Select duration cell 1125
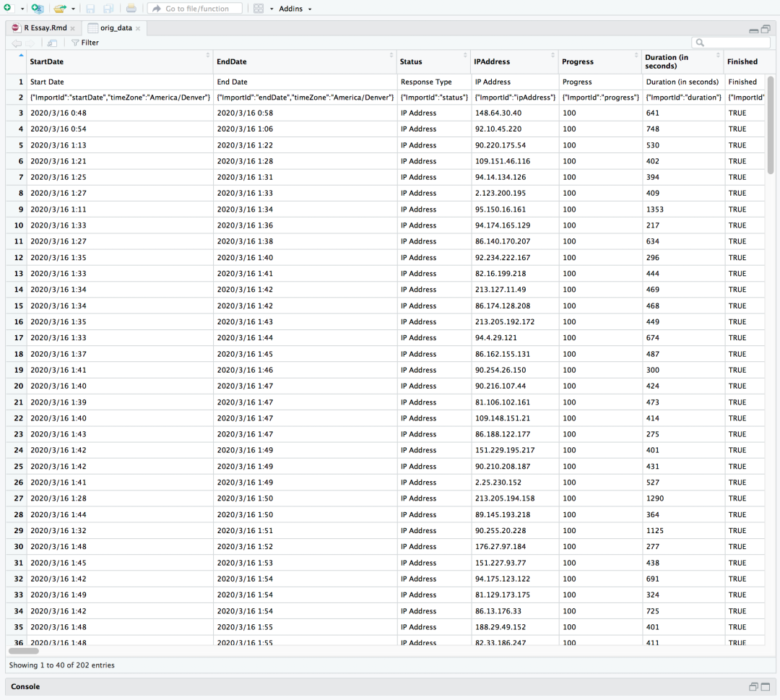780x700 pixels. click(682, 531)
